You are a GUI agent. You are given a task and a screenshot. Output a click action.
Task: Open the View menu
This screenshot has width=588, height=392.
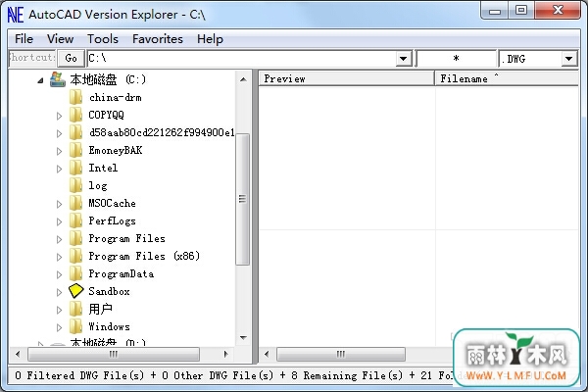[60, 39]
